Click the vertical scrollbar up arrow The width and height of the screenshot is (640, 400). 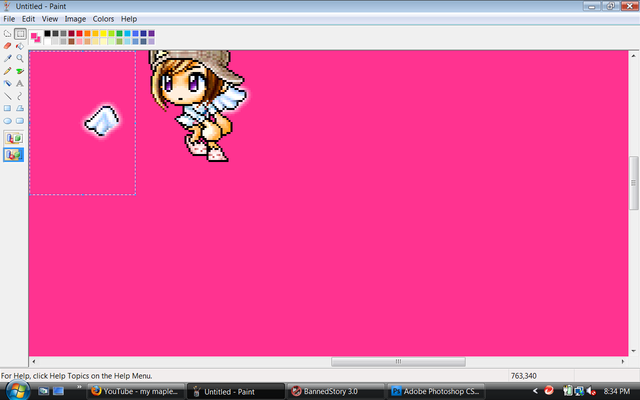pyautogui.click(x=633, y=56)
